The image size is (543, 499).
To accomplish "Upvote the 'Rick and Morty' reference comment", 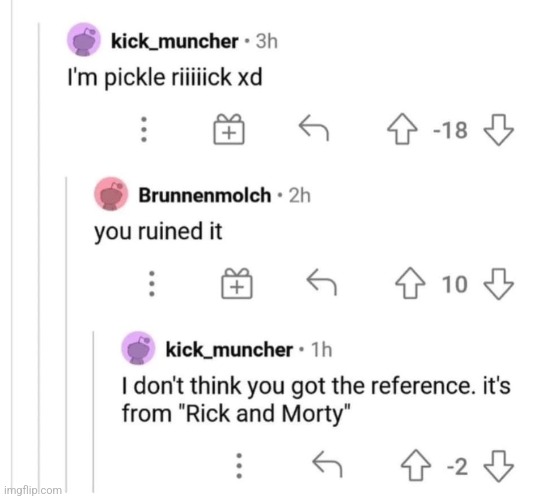I will click(416, 465).
